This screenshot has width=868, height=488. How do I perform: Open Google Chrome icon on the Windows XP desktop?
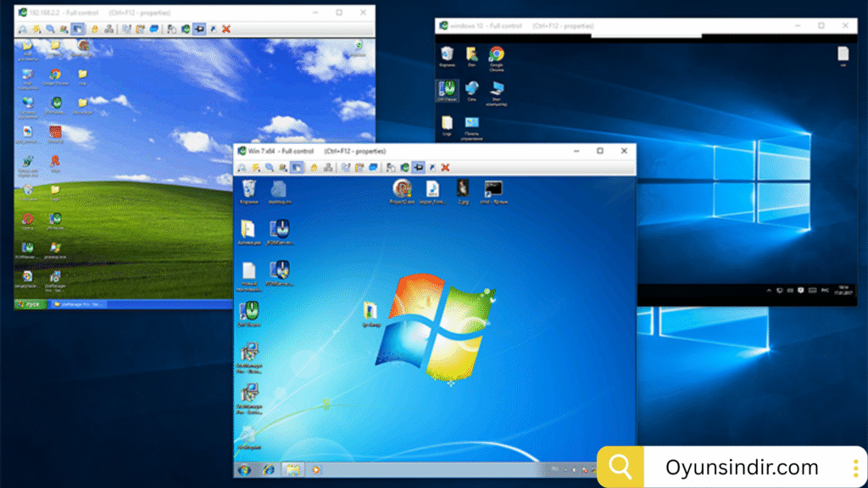(x=55, y=77)
